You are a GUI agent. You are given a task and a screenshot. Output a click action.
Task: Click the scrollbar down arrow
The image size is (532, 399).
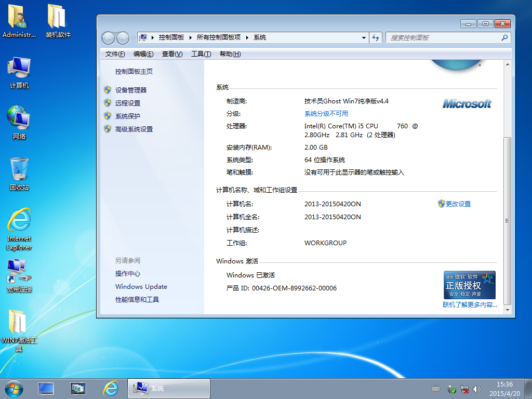(x=508, y=310)
